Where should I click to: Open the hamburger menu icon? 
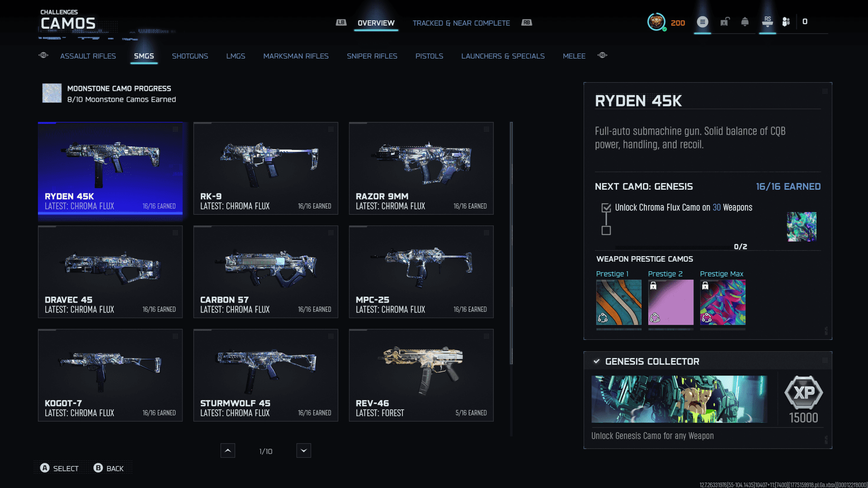pyautogui.click(x=702, y=22)
